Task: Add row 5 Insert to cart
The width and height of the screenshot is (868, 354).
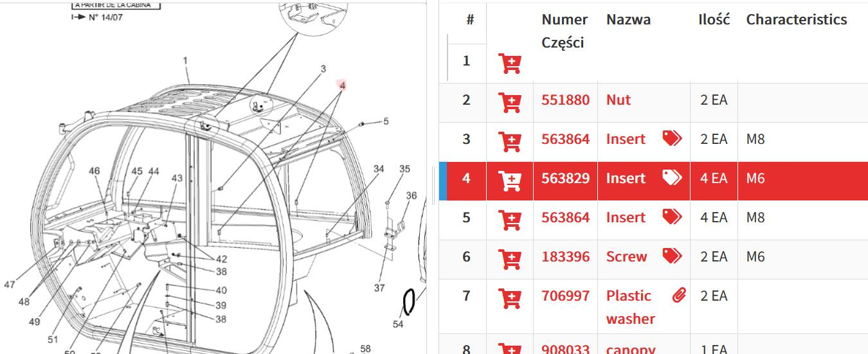Action: click(510, 219)
